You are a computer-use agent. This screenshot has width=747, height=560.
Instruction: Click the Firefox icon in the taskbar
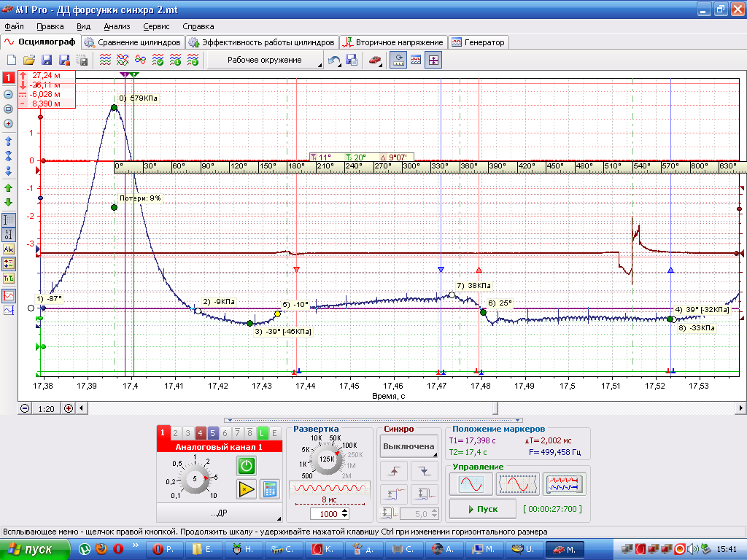(101, 549)
